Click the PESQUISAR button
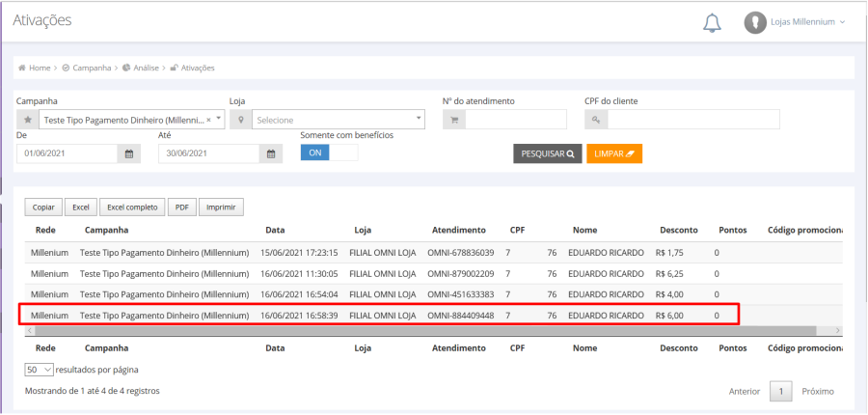This screenshot has width=868, height=415. click(548, 154)
